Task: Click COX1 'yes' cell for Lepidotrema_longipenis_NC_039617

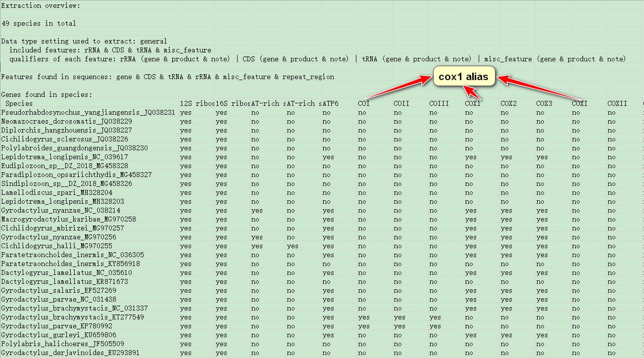Action: 471,157
